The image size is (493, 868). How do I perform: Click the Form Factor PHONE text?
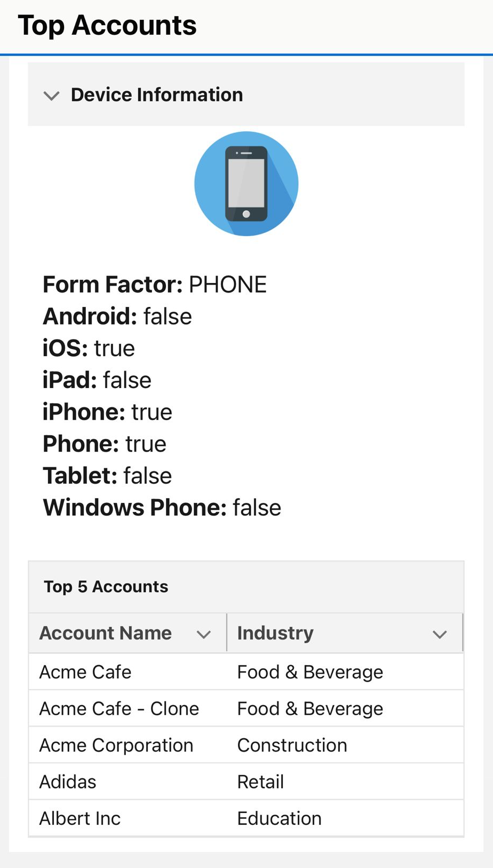(x=155, y=285)
